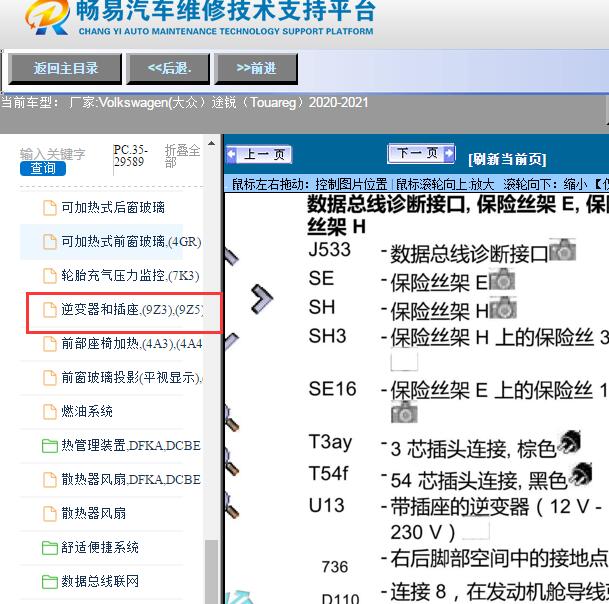Image resolution: width=609 pixels, height=604 pixels.
Task: Click connector plug icon beside T54f
Action: click(x=580, y=474)
